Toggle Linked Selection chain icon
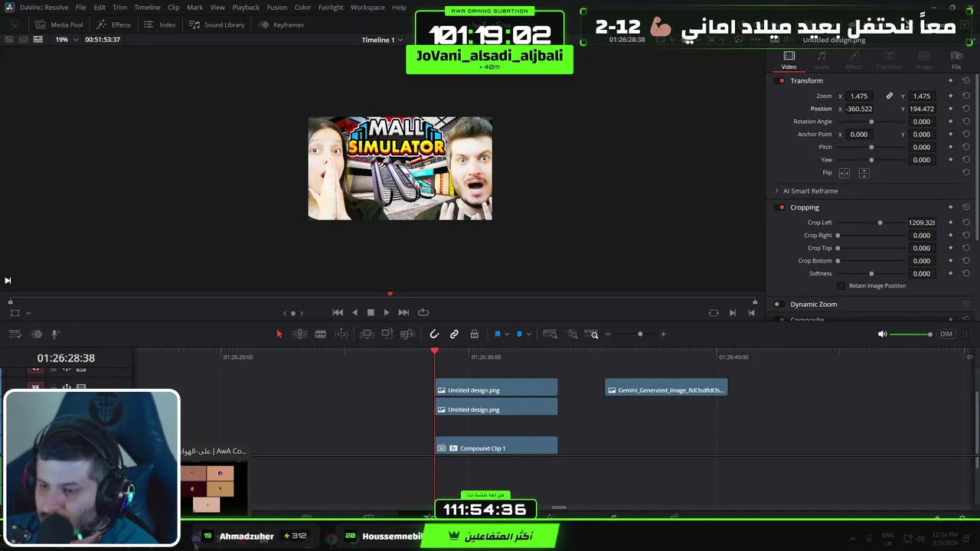The width and height of the screenshot is (980, 551). 454,334
